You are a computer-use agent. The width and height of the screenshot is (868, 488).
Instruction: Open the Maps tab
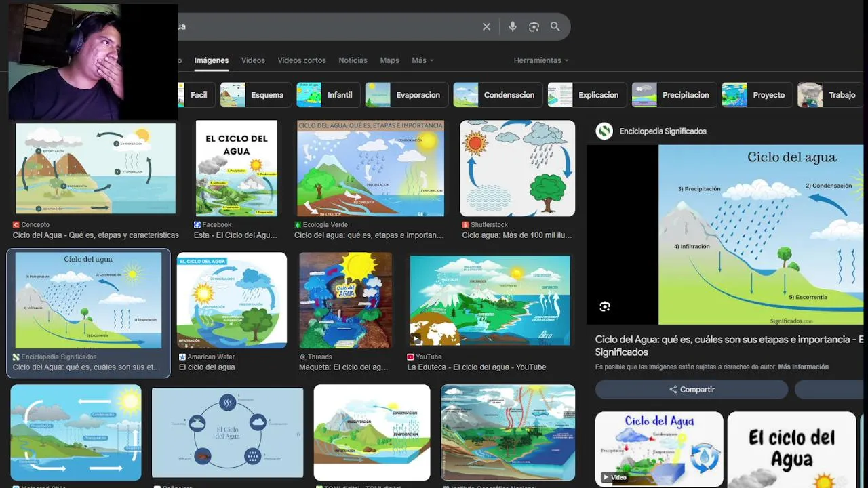tap(389, 60)
